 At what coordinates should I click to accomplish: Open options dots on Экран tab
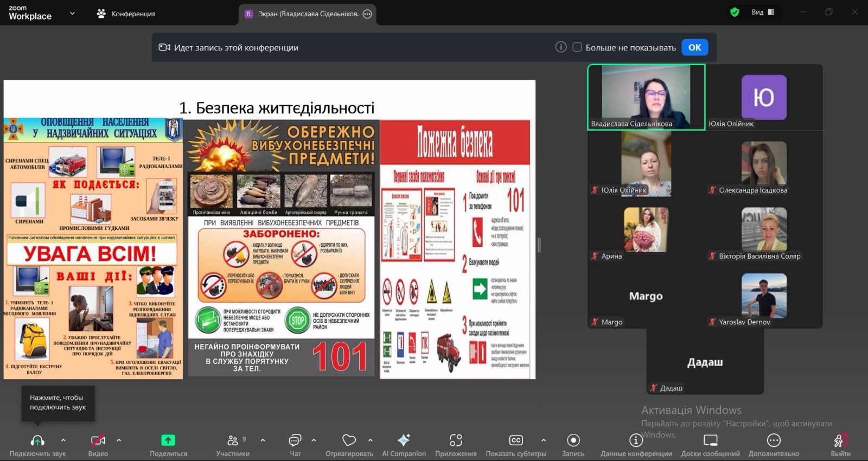tap(367, 14)
